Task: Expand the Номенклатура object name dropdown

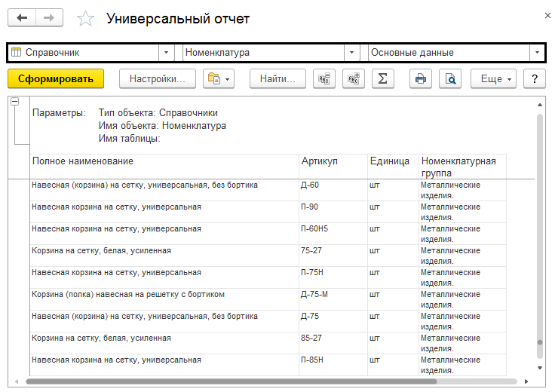Action: (351, 53)
